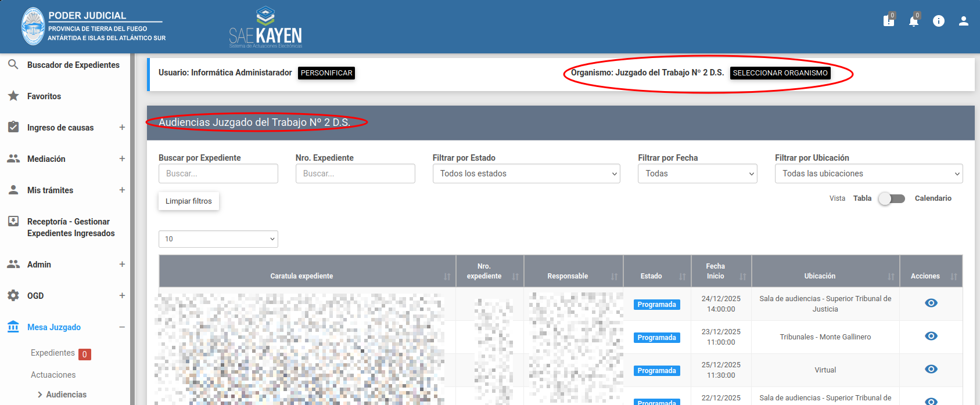Image resolution: width=980 pixels, height=405 pixels.
Task: View details of the 24/12/2025 hearing
Action: click(931, 303)
